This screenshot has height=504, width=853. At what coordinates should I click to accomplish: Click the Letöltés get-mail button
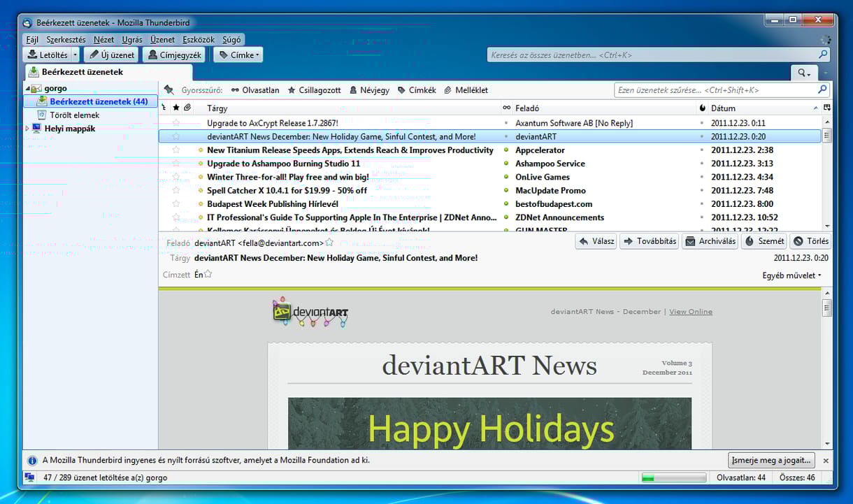pos(47,55)
